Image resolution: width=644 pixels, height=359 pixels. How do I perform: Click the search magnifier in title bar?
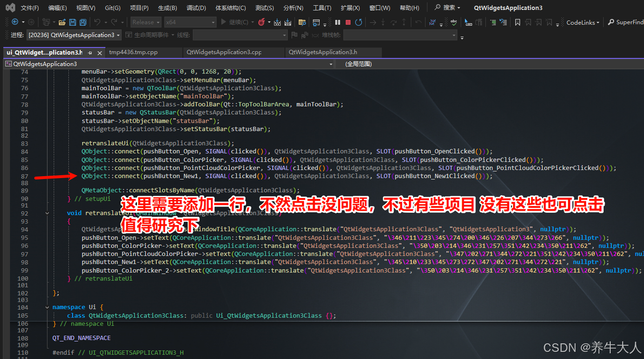(437, 8)
